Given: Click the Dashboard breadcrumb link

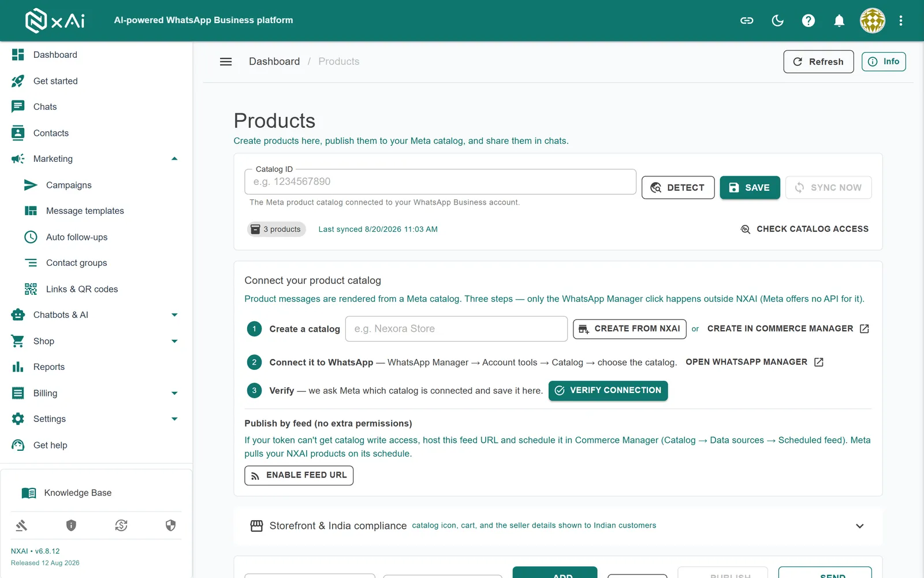Looking at the screenshot, I should click(274, 62).
